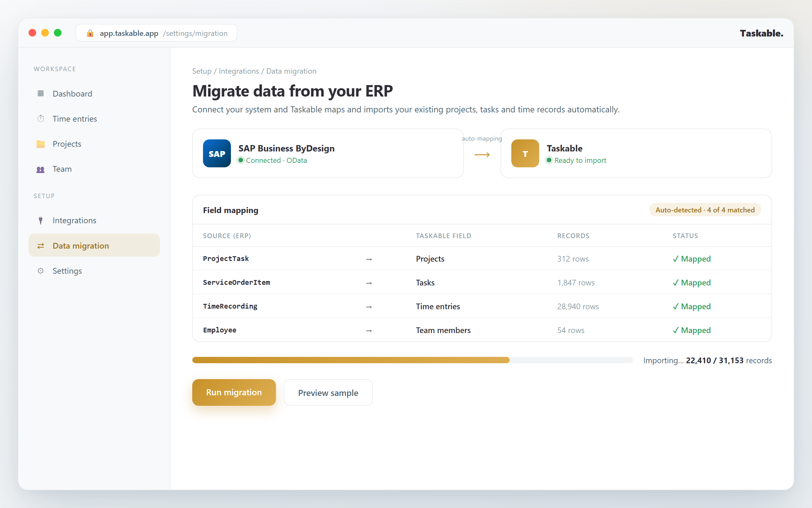Open Settings in the sidebar
812x508 pixels.
click(94, 271)
